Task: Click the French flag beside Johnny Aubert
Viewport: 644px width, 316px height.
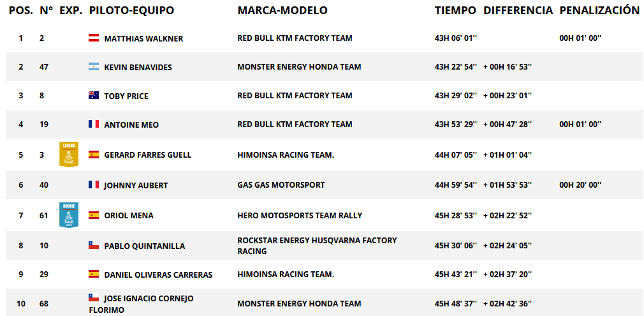Action: pos(94,184)
